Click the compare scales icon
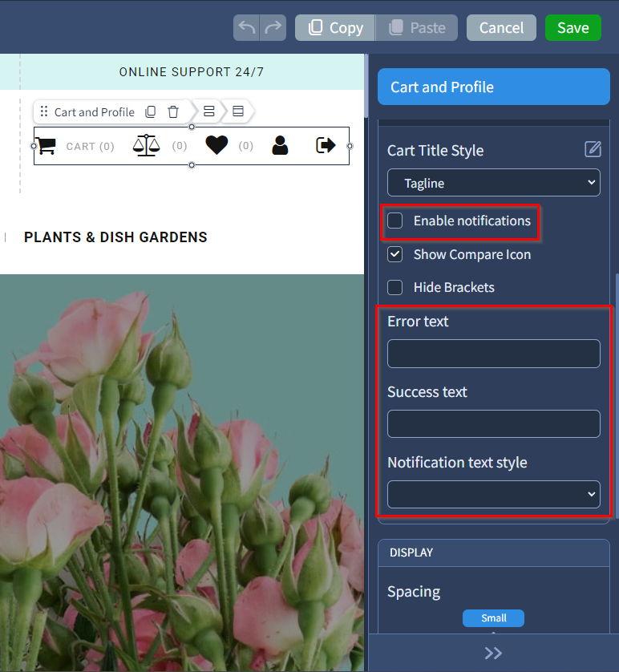Screen dimensions: 619x672 click(146, 145)
